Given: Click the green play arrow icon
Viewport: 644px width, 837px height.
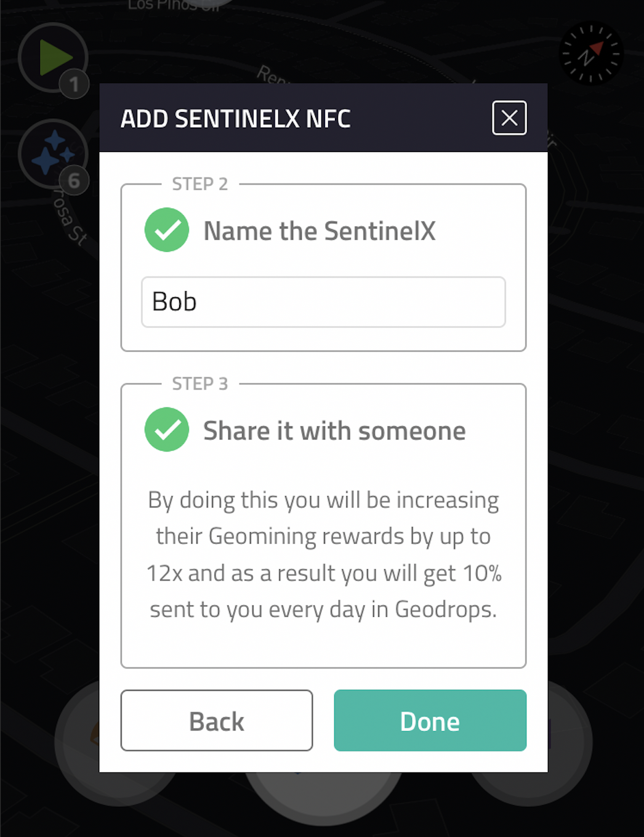Looking at the screenshot, I should (54, 57).
